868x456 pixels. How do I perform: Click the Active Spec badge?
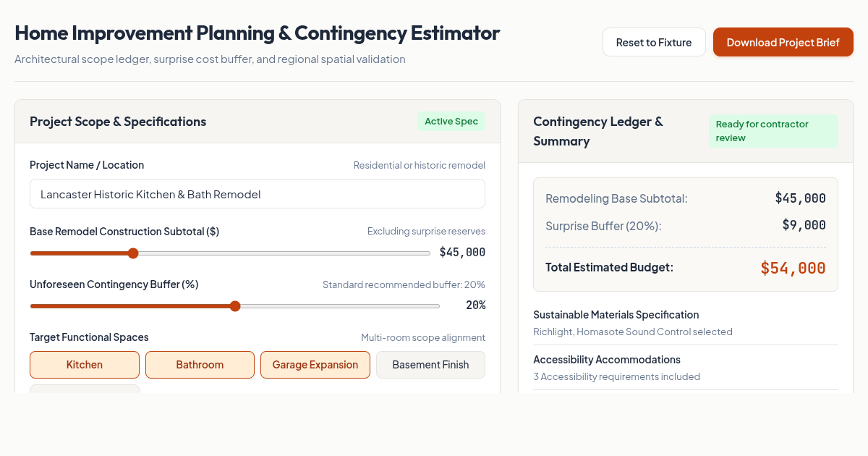click(451, 122)
